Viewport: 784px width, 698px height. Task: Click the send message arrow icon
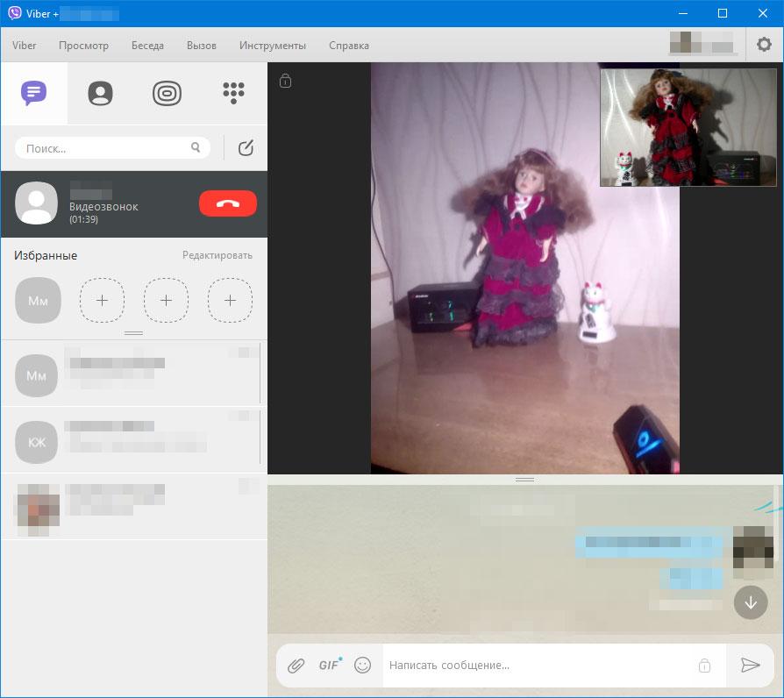coord(750,665)
